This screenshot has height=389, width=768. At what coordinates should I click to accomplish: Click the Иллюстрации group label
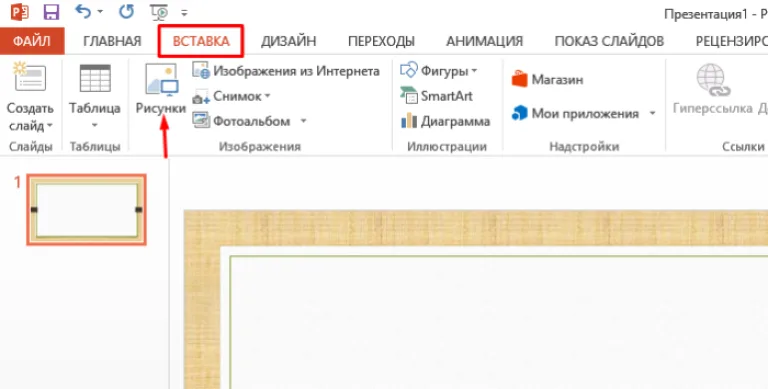[x=447, y=146]
